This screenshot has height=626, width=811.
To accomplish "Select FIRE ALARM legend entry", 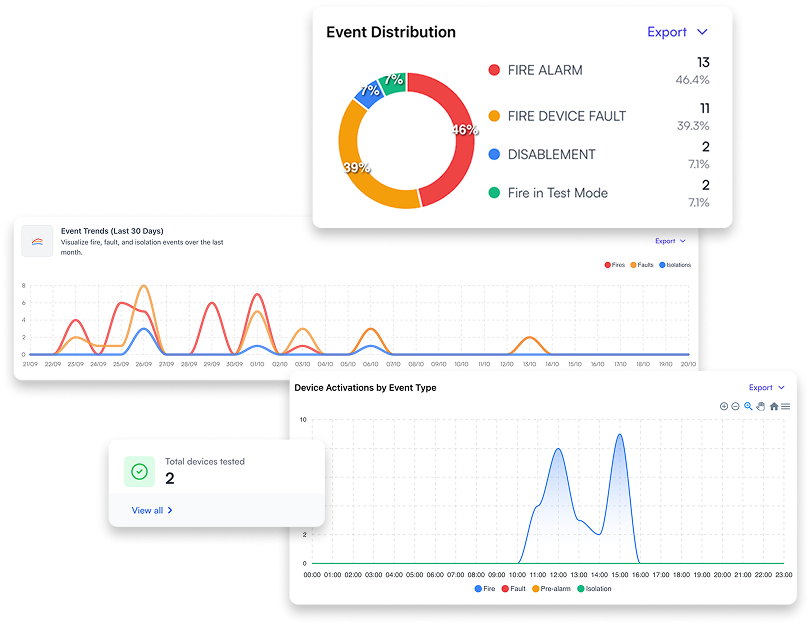I will [544, 70].
